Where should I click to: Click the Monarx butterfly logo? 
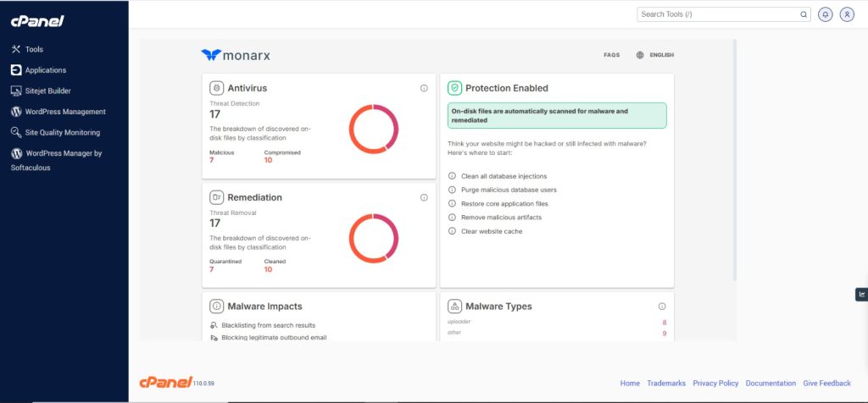pos(210,55)
